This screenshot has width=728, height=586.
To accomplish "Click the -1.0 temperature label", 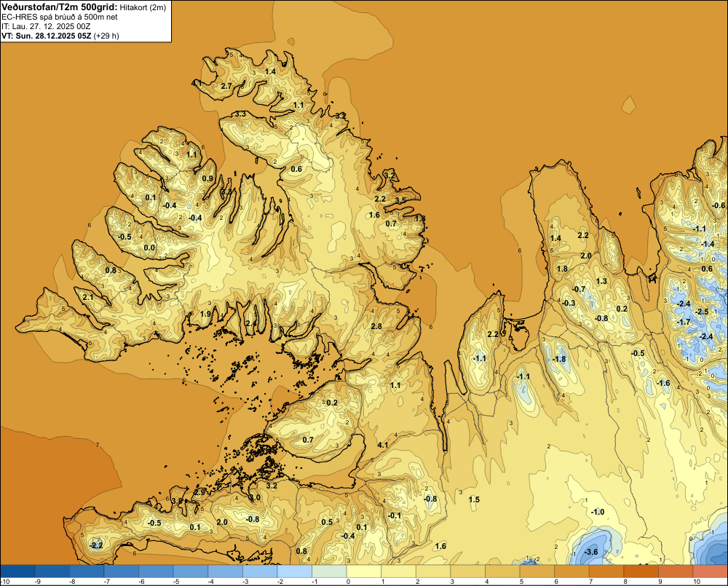I will 598,512.
